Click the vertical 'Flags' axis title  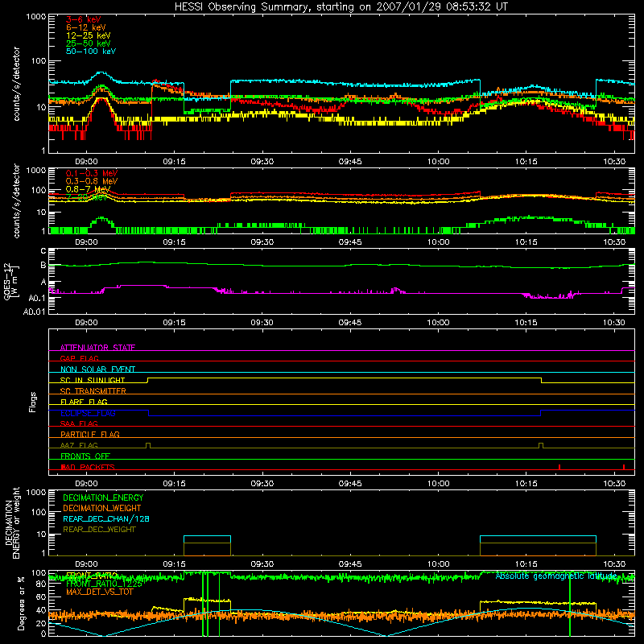click(x=33, y=402)
